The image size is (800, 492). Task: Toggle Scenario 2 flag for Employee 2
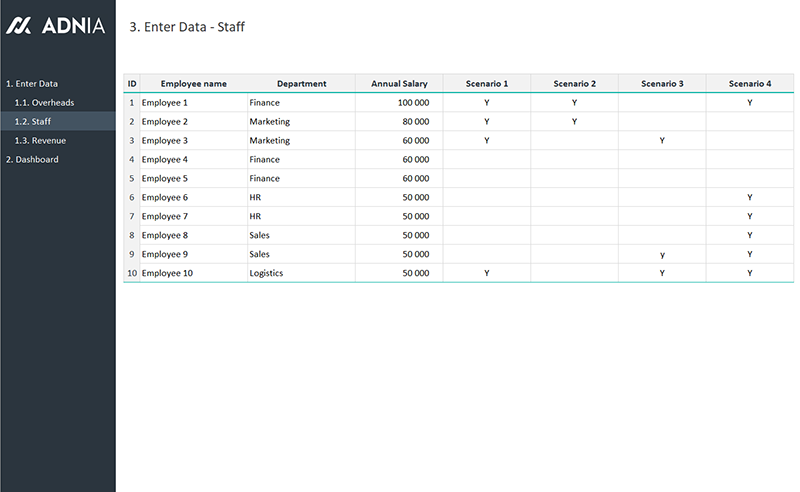tap(574, 122)
